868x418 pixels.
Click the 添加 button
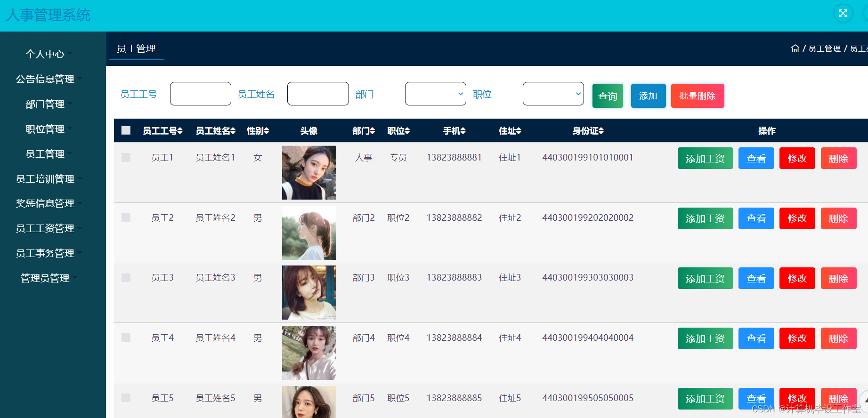[x=648, y=96]
